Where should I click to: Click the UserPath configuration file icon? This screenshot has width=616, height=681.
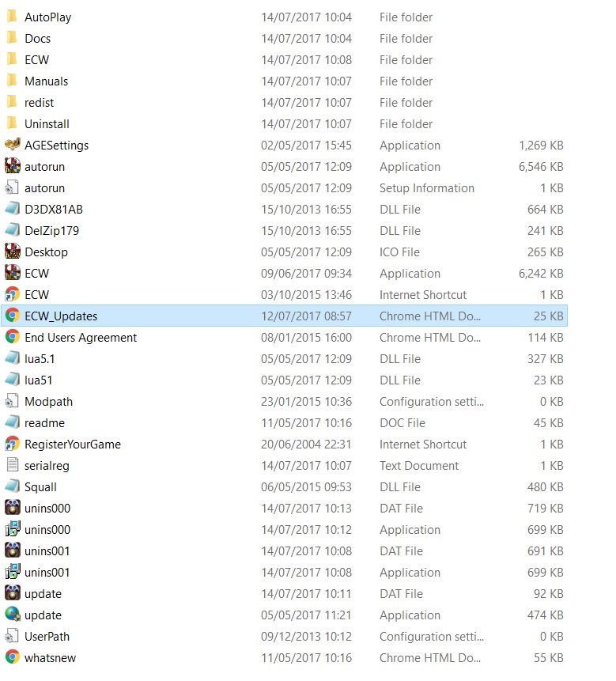pos(12,636)
